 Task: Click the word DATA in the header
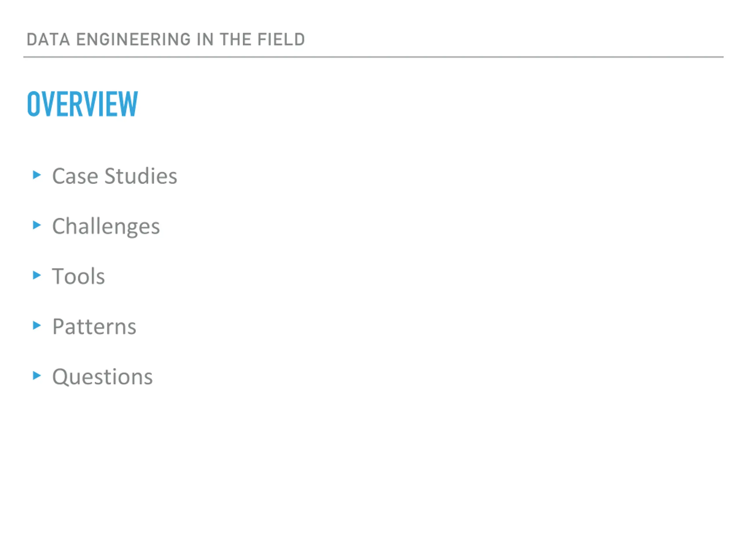coord(48,39)
